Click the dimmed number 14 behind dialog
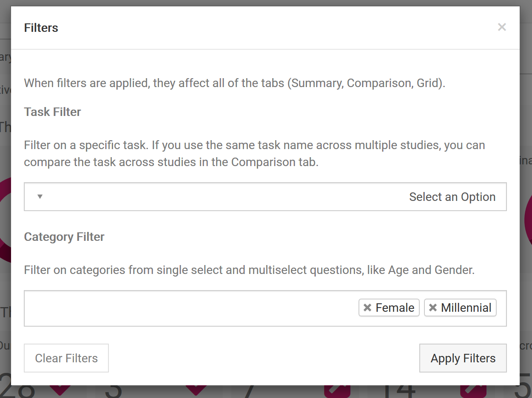532x398 pixels. 398,391
